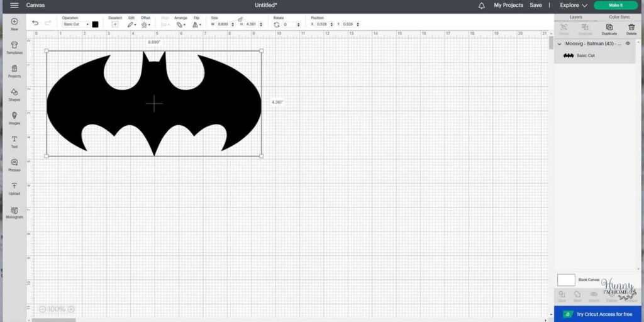Zoom in using the plus icon
Image resolution: width=644 pixels, height=322 pixels.
point(71,309)
